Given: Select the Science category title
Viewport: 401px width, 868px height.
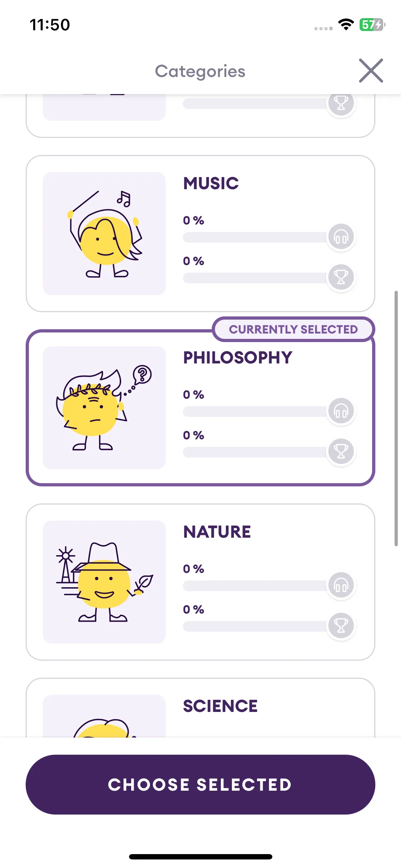Looking at the screenshot, I should pyautogui.click(x=220, y=706).
